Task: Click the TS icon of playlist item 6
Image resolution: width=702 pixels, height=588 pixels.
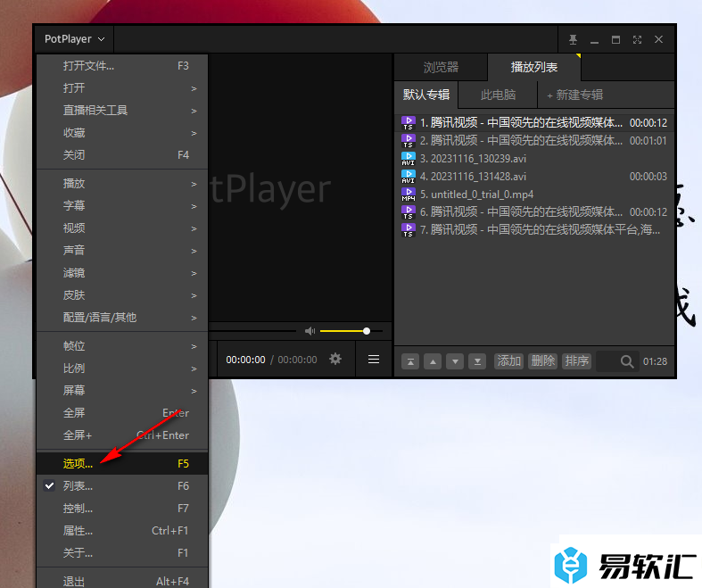Action: point(408,211)
